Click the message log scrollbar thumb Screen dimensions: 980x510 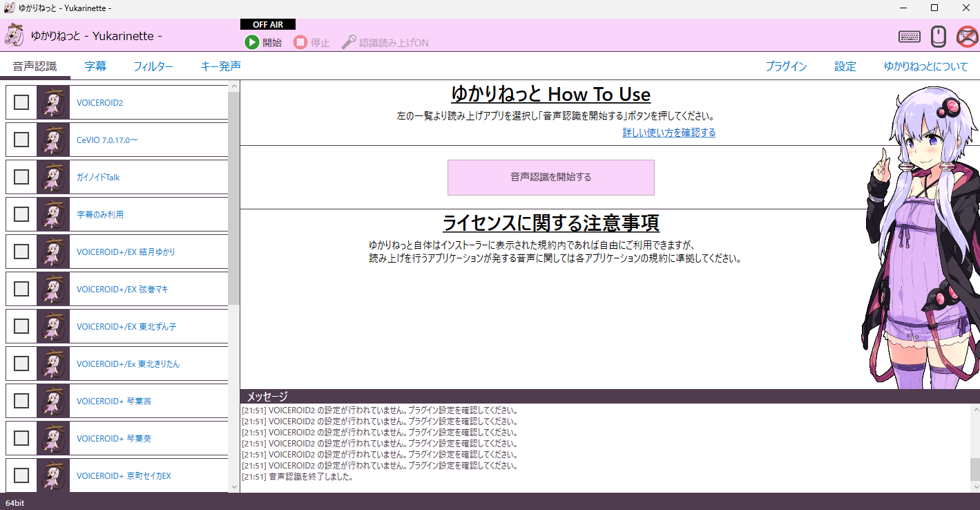tap(974, 469)
